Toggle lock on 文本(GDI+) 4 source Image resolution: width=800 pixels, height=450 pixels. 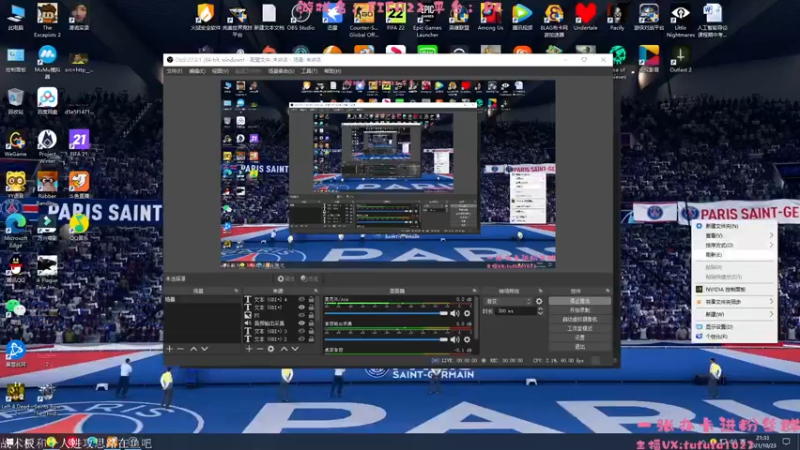pos(311,299)
